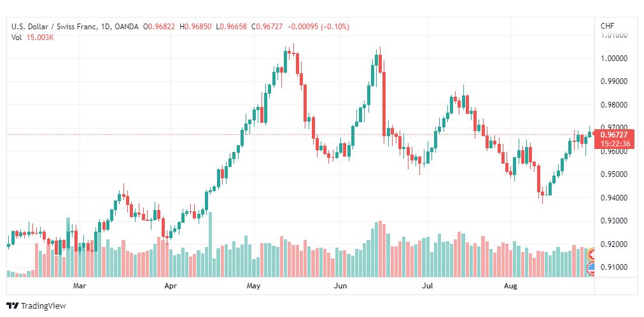Click the Jul label on time axis
The height and width of the screenshot is (317, 644).
(428, 285)
